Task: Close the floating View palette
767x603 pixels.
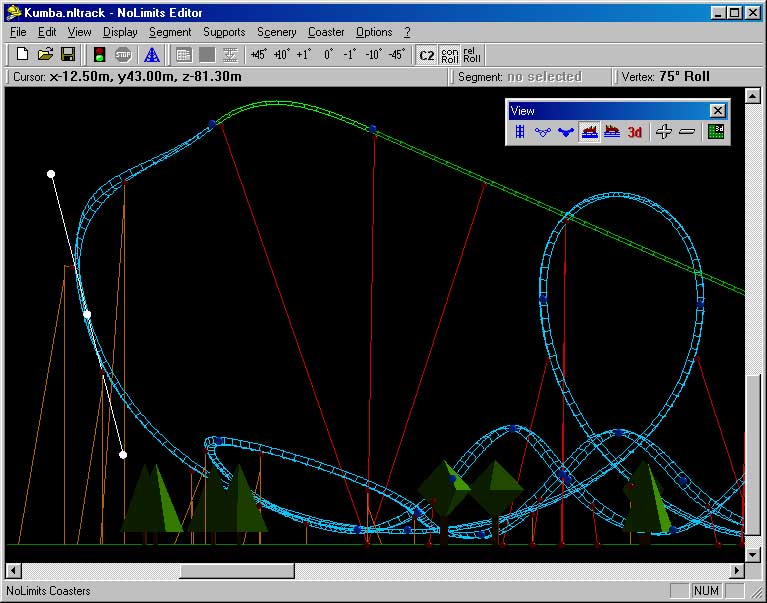Action: [717, 111]
